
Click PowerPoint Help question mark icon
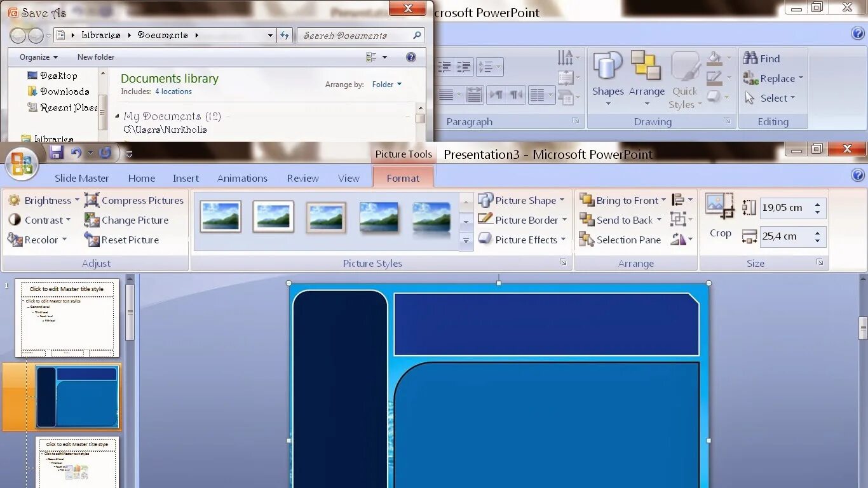tap(858, 175)
